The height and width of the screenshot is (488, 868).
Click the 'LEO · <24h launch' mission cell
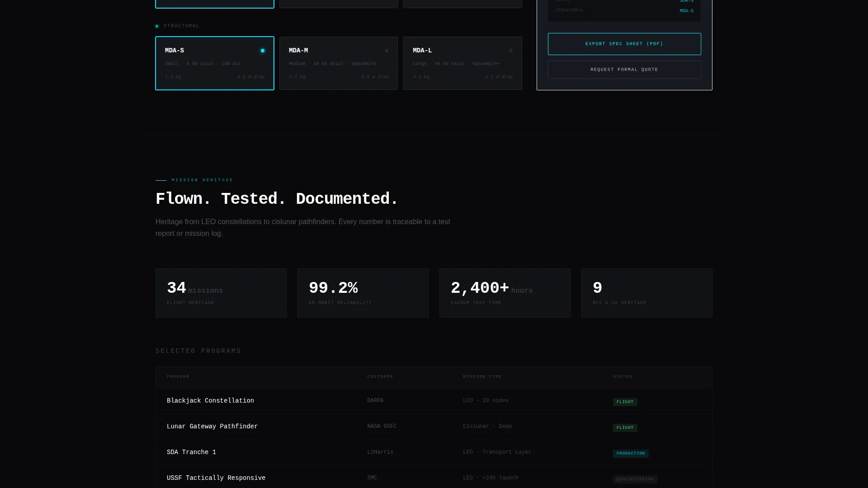tap(491, 478)
